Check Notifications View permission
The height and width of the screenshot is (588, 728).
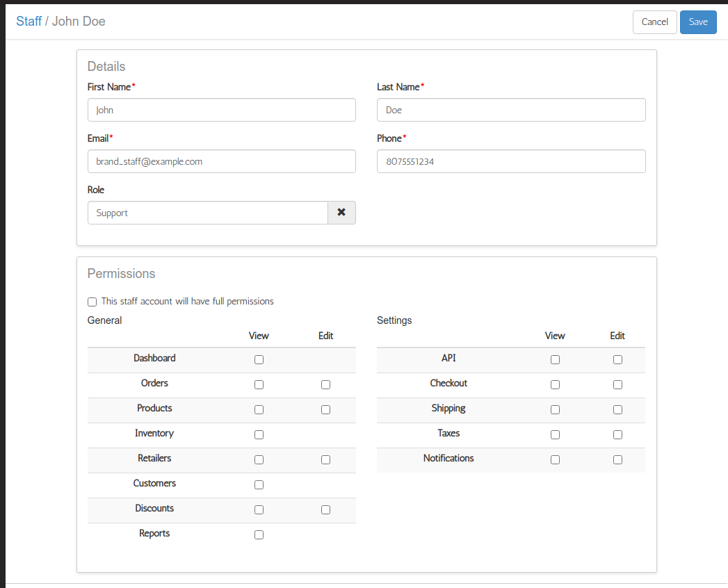click(x=556, y=460)
